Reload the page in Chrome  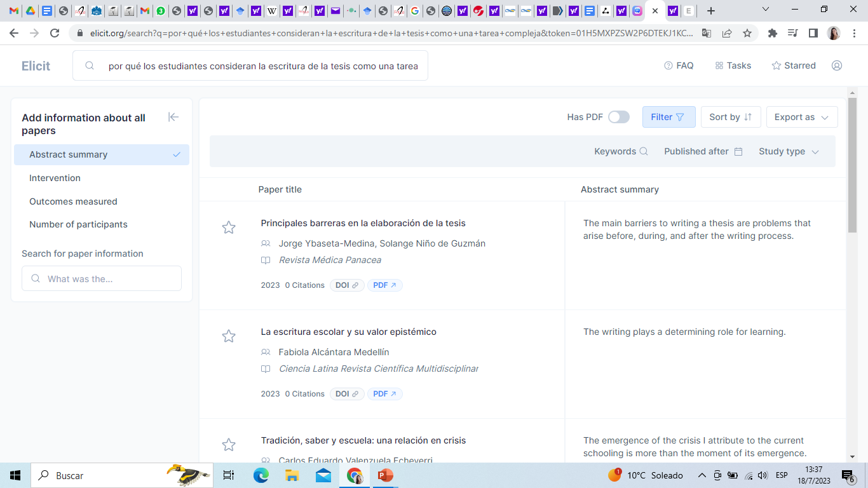(x=55, y=33)
